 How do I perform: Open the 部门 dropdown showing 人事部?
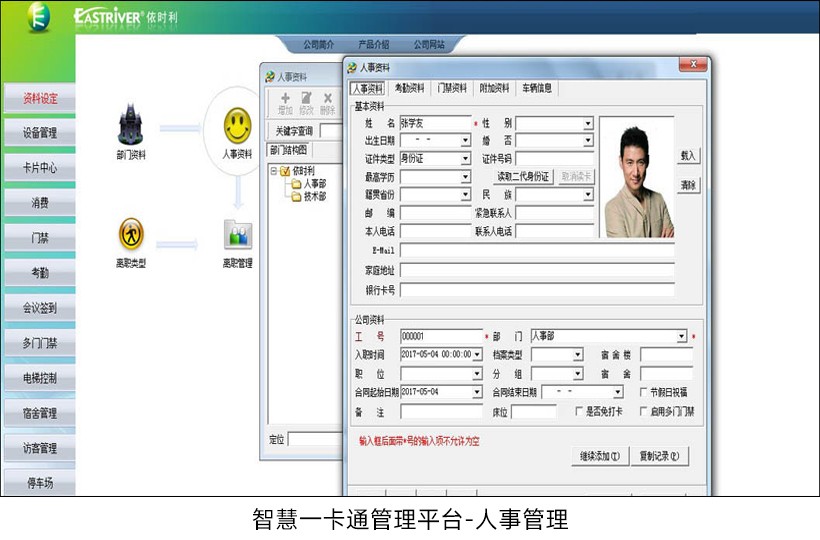(x=682, y=337)
